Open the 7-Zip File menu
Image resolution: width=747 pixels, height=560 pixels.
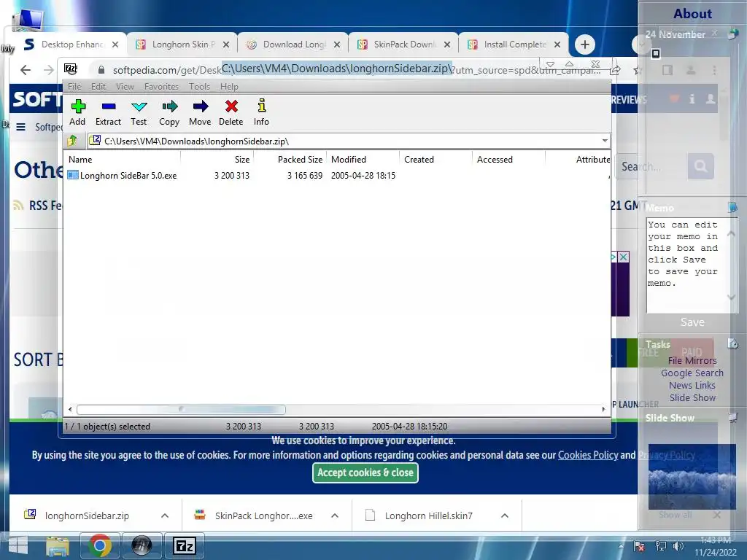click(74, 87)
